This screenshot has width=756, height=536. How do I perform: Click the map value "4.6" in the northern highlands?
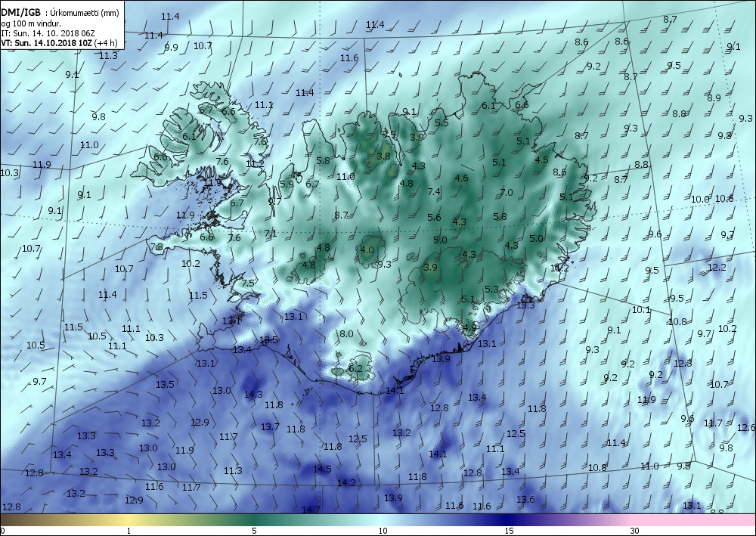(461, 178)
